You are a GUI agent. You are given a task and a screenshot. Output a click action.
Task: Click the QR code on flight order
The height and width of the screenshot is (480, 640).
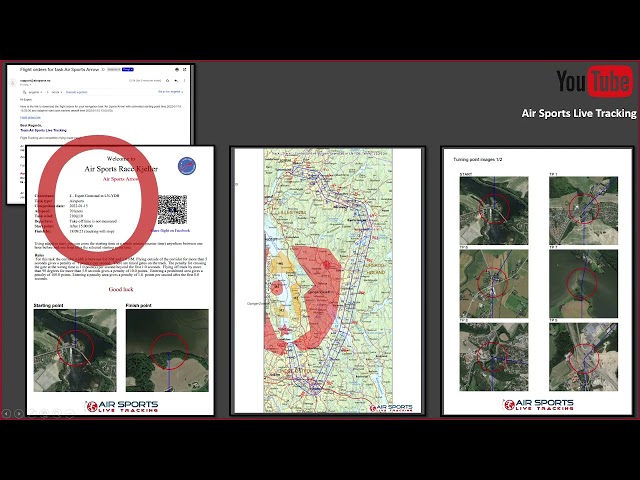point(172,209)
